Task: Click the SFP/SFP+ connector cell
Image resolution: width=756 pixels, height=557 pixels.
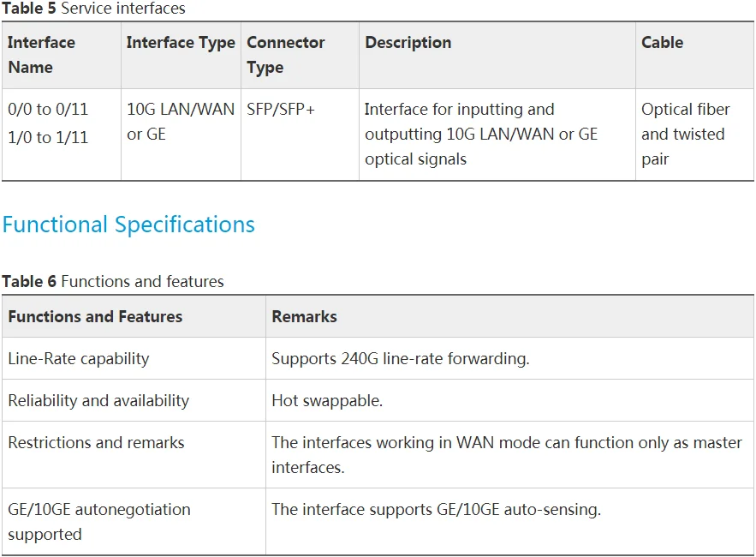Action: pos(300,135)
